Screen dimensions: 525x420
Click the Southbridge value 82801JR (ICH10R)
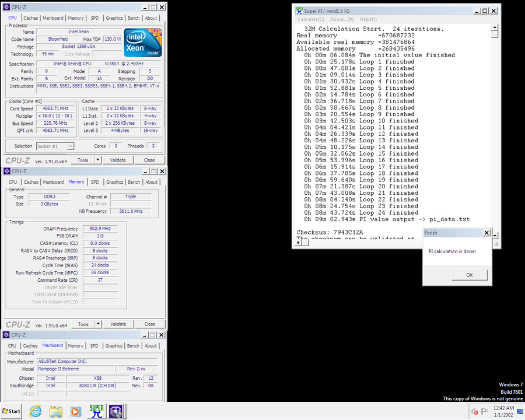pyautogui.click(x=97, y=386)
